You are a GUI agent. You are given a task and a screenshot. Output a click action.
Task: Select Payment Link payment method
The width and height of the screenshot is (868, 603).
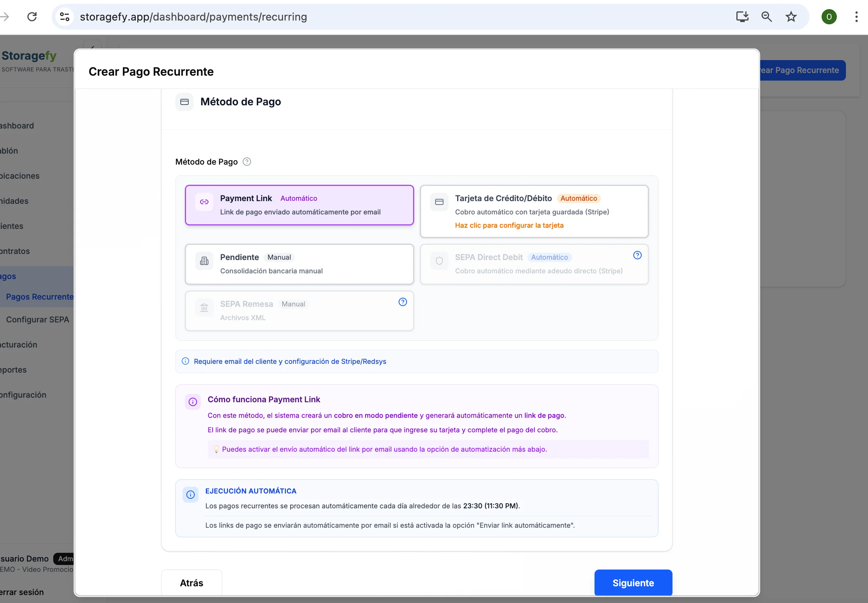299,205
